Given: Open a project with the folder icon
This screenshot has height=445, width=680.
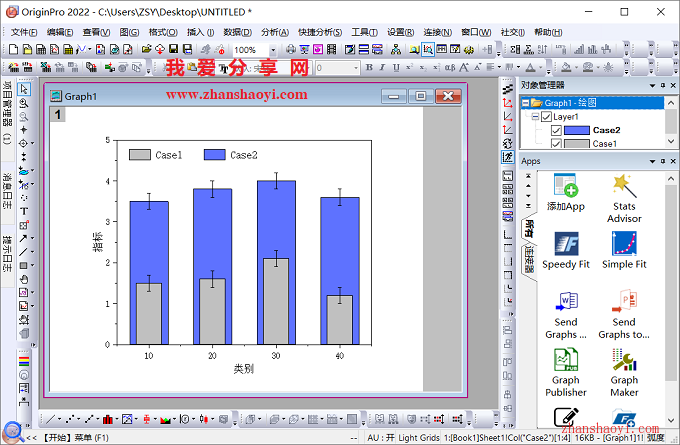Looking at the screenshot, I should 147,49.
